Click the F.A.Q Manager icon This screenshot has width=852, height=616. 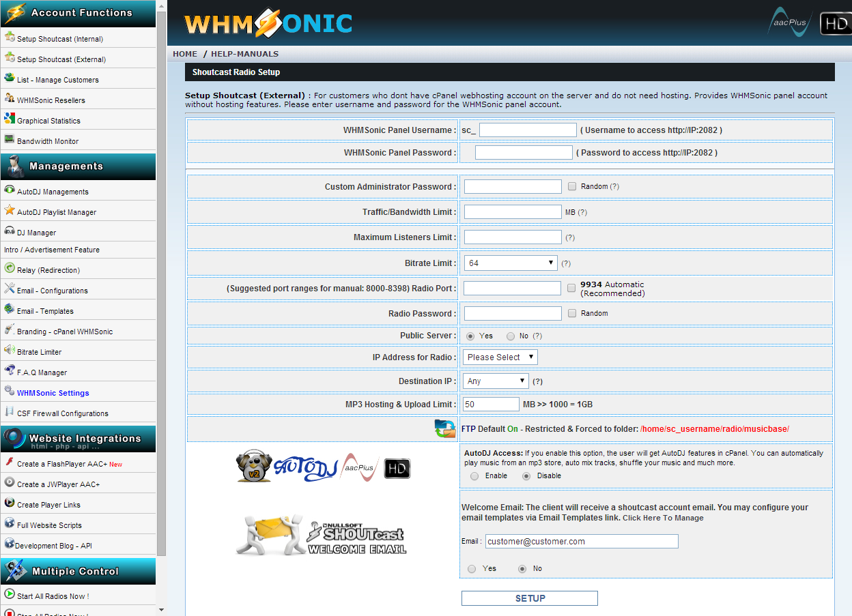click(x=10, y=370)
